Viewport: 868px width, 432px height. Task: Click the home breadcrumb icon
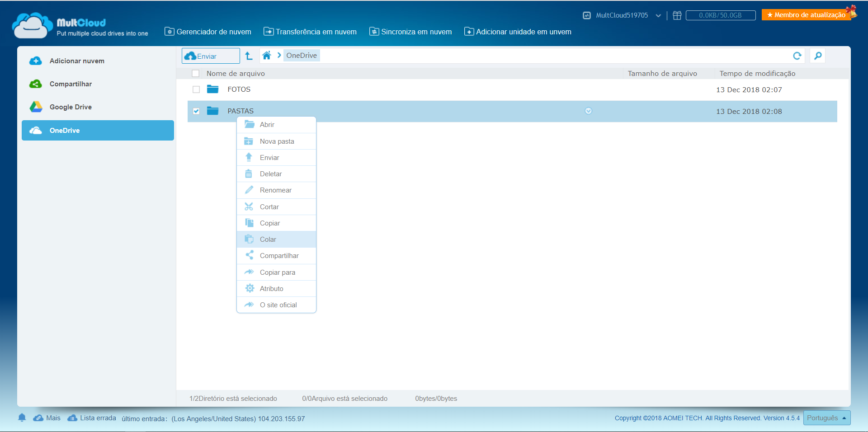point(267,56)
